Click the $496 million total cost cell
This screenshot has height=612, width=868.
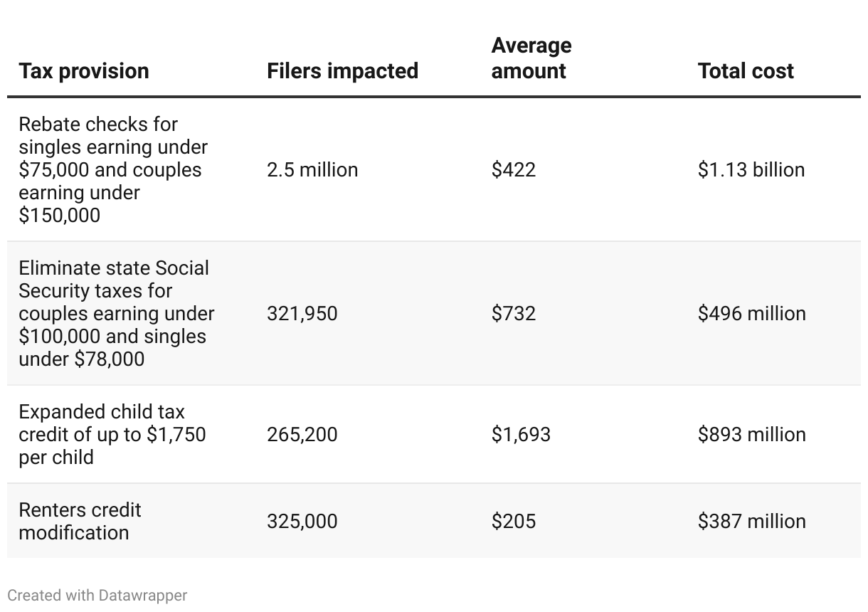(752, 313)
